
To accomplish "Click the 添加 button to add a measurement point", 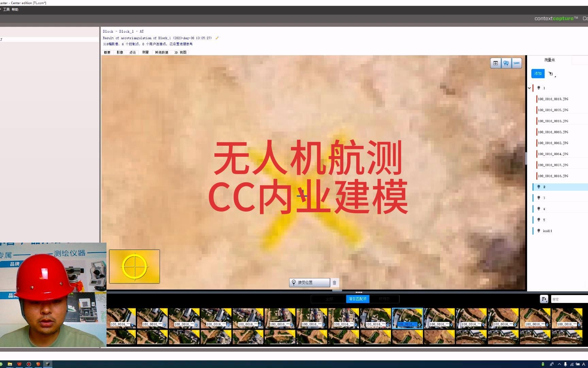I will (538, 73).
